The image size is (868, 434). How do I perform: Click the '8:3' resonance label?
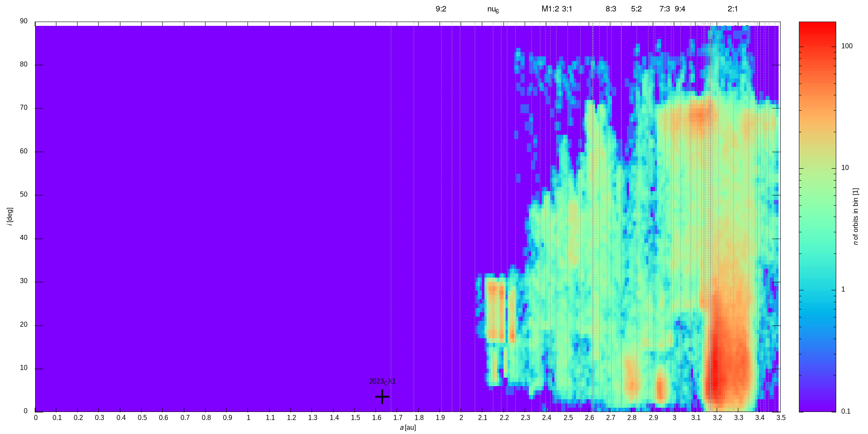tap(611, 9)
